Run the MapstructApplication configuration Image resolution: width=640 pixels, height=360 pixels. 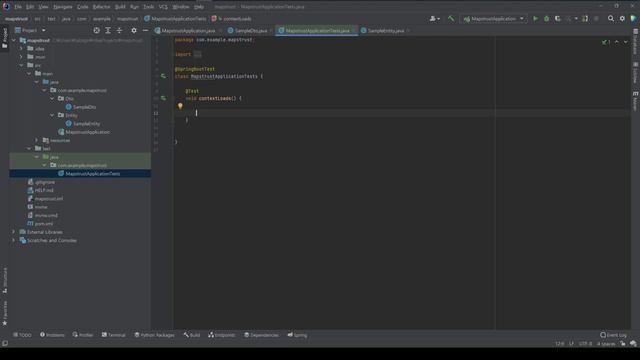[535, 18]
